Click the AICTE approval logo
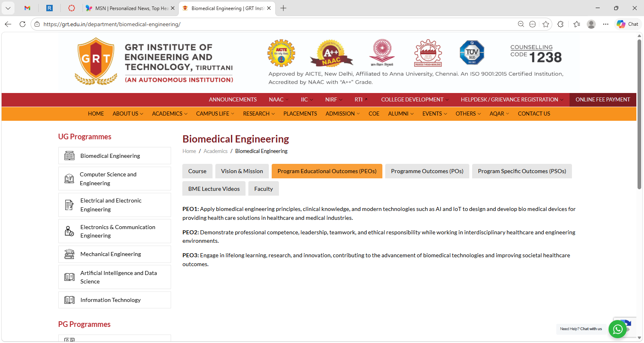Viewport: 644px width, 343px height. pos(281,53)
